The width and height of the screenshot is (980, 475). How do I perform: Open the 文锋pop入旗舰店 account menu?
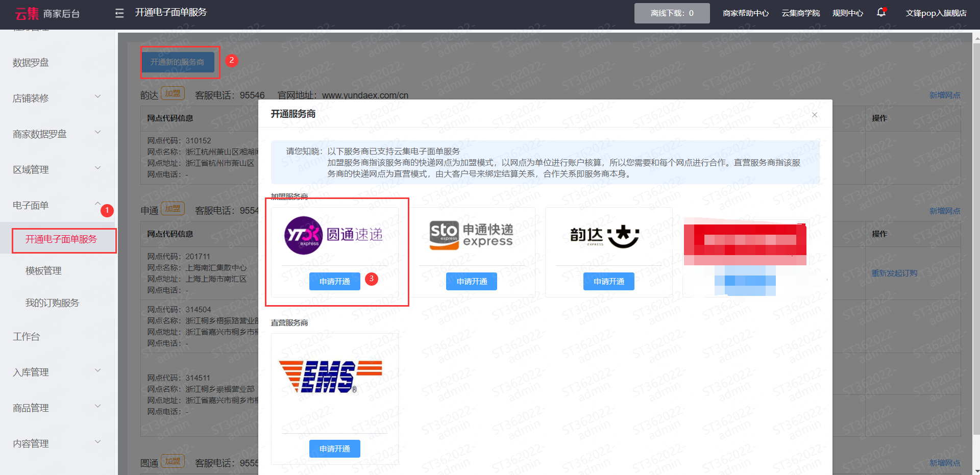(x=936, y=13)
